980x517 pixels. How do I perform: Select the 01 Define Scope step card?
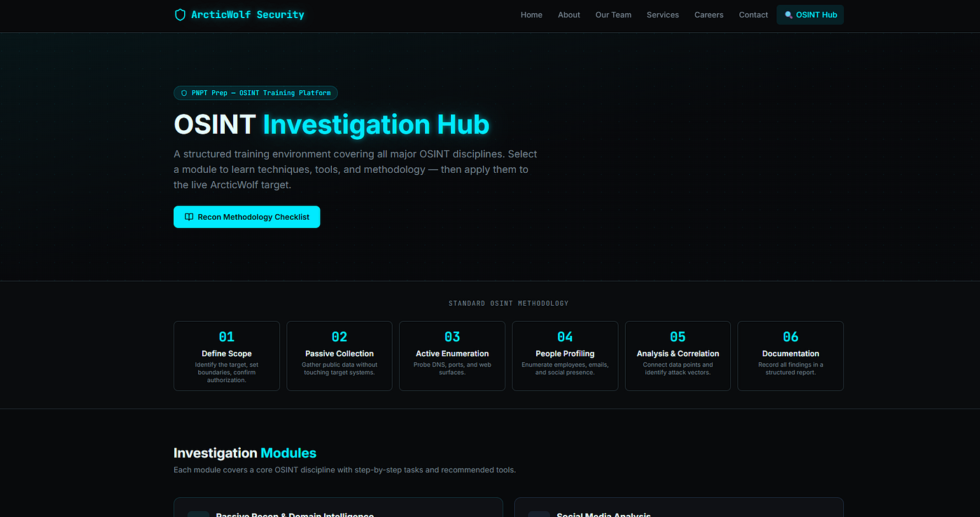tap(227, 356)
